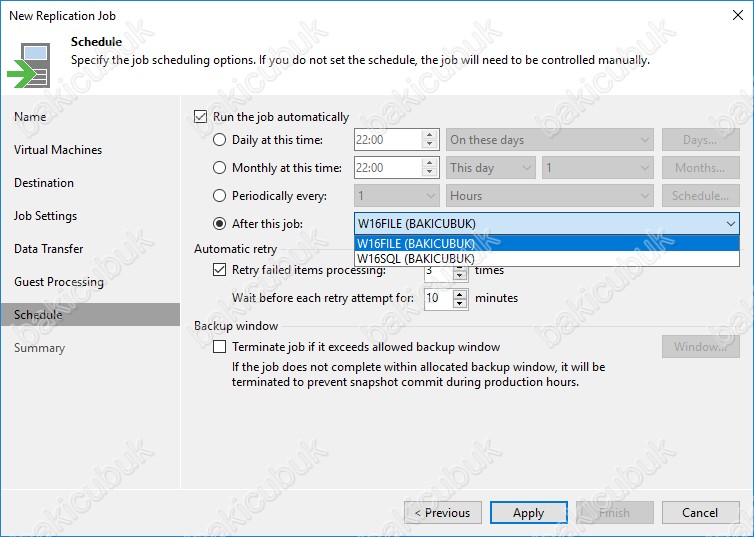Image resolution: width=754 pixels, height=537 pixels.
Task: Go to the Guest Processing step
Action: click(59, 282)
